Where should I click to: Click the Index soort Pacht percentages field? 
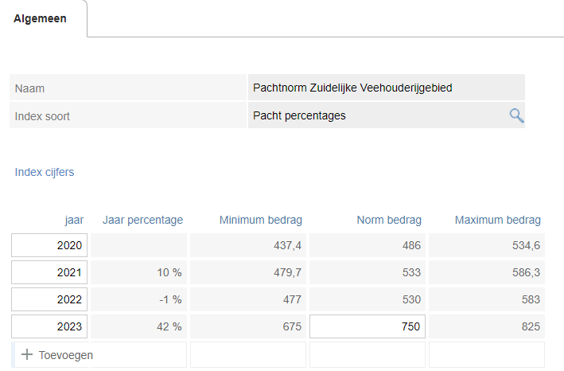(386, 116)
